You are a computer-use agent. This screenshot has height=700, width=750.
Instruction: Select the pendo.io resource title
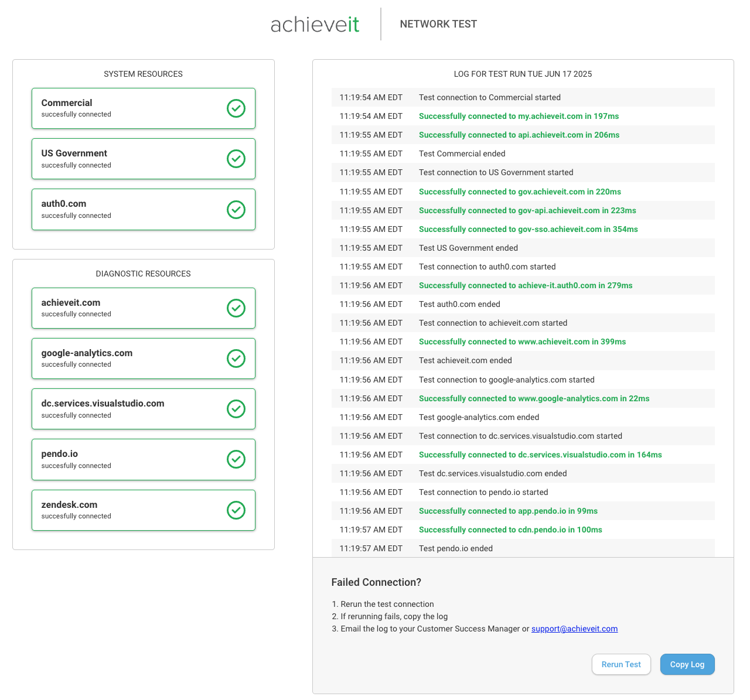[60, 453]
